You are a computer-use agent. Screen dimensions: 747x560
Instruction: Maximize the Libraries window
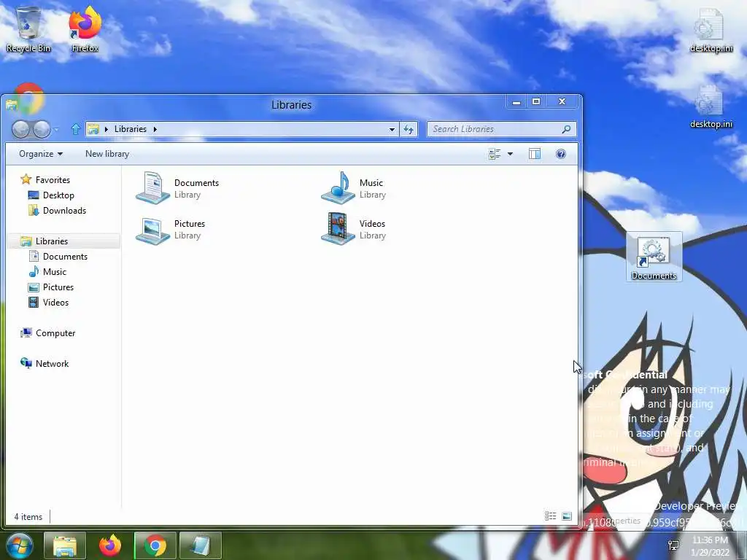click(536, 101)
